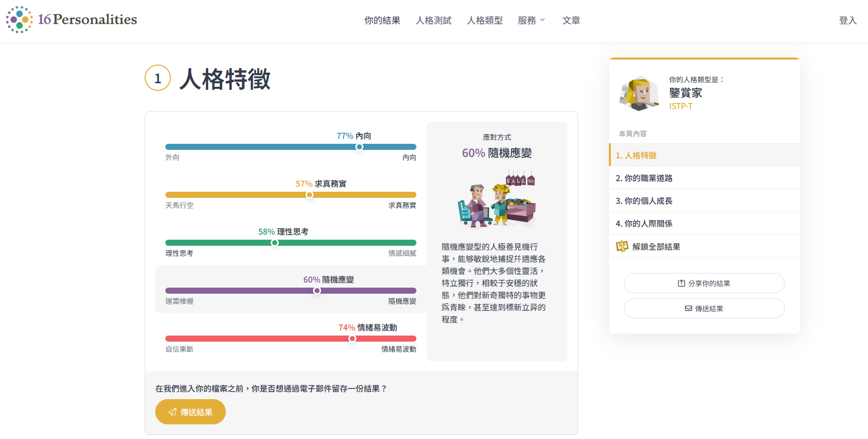Select the 74% 情緒易波動 red trait bar
This screenshot has width=868, height=439.
click(x=291, y=339)
